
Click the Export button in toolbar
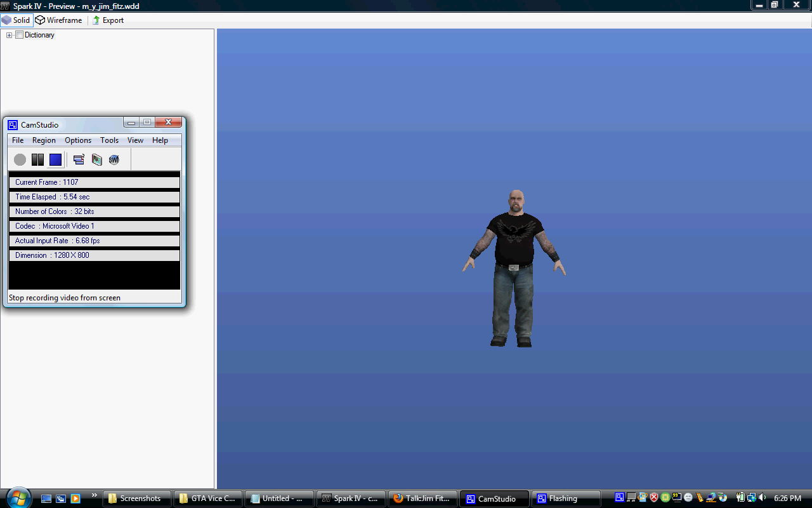click(x=108, y=20)
